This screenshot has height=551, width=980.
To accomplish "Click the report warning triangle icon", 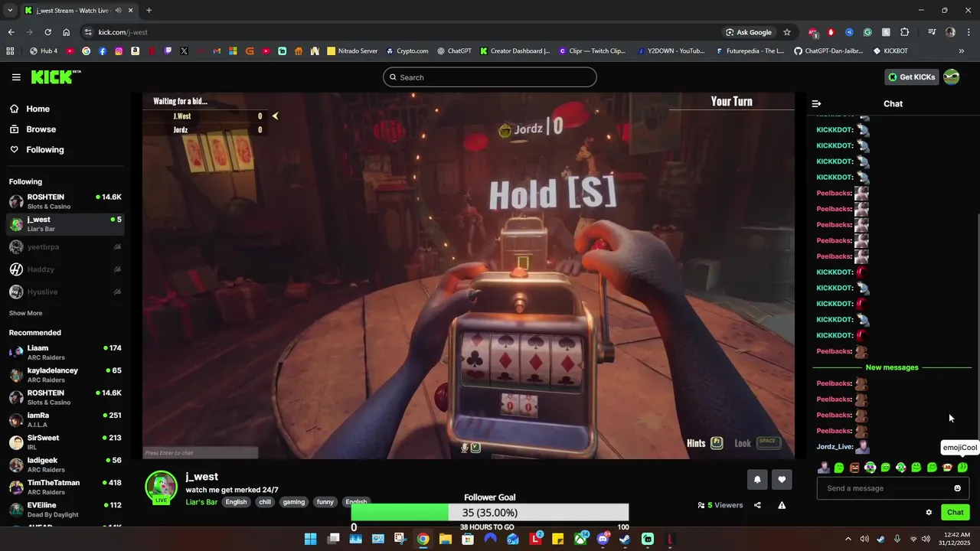I will 782,505.
